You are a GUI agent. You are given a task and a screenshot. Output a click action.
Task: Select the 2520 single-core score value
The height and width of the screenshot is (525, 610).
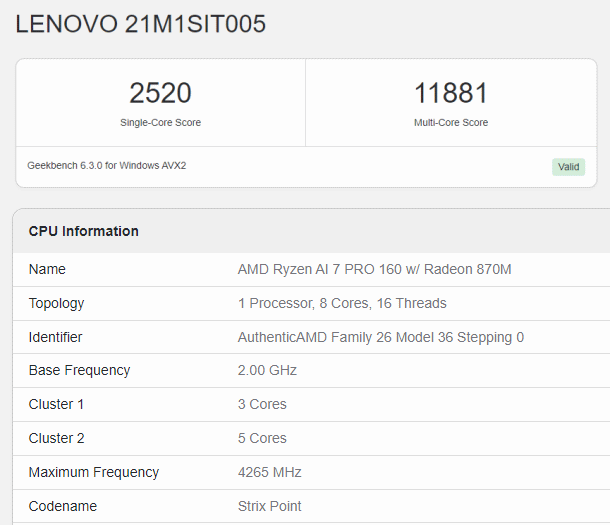[x=160, y=93]
